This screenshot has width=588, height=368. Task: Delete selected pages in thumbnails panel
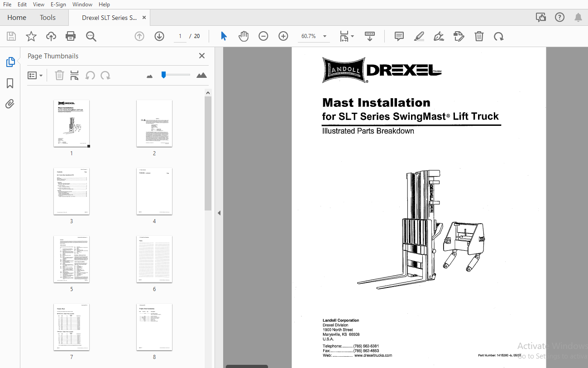pos(59,75)
